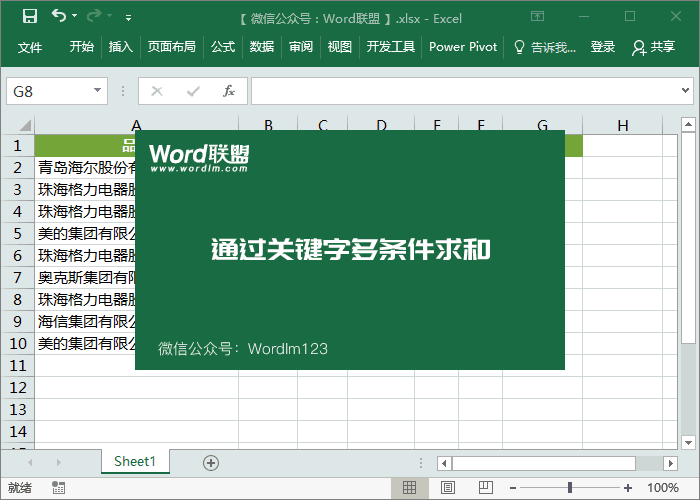700x500 pixels.
Task: Open Customize Quick Access Toolbar dropdown
Action: coord(128,17)
